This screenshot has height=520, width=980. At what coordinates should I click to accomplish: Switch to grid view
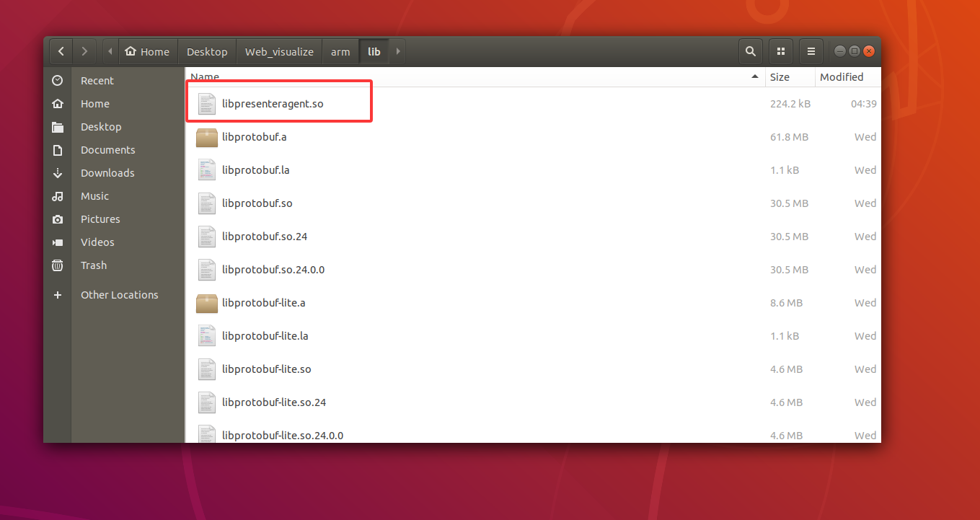781,51
